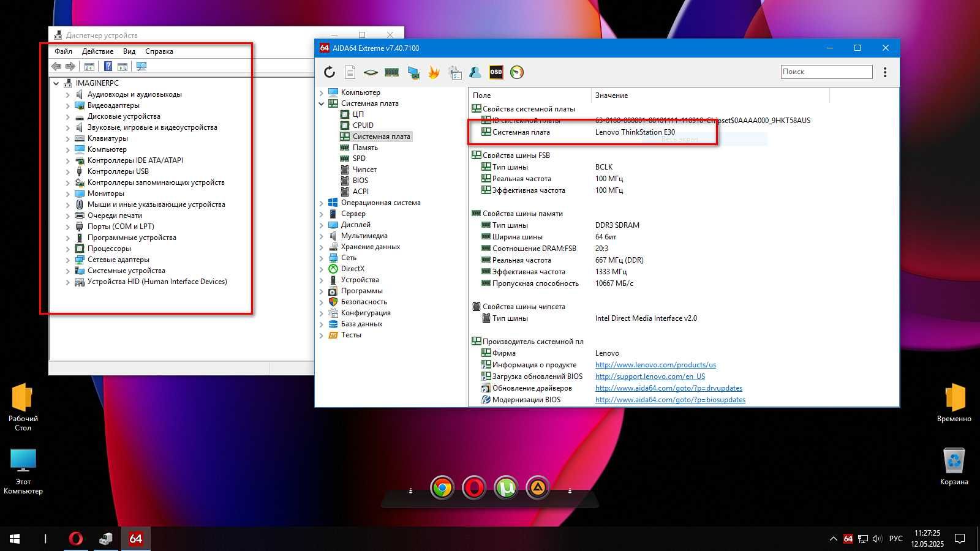The width and height of the screenshot is (980, 551).
Task: Launch Opera from the desktop dock
Action: (474, 488)
